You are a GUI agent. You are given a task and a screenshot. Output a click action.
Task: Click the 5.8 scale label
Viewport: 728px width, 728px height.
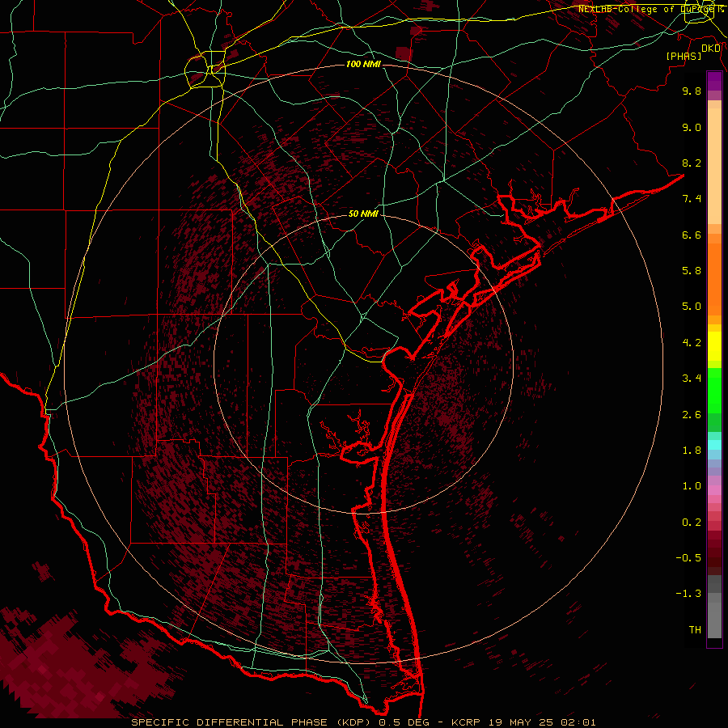692,271
